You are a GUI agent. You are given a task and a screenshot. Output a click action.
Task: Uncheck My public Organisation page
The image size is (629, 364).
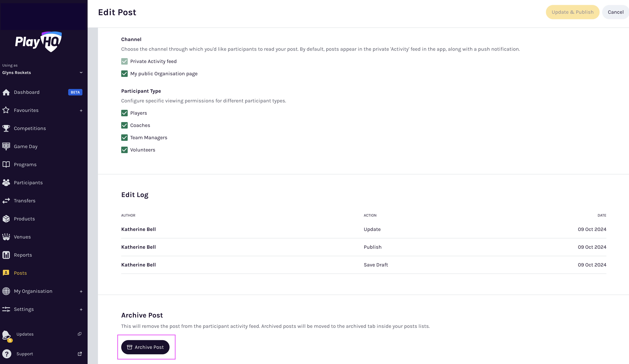point(124,74)
